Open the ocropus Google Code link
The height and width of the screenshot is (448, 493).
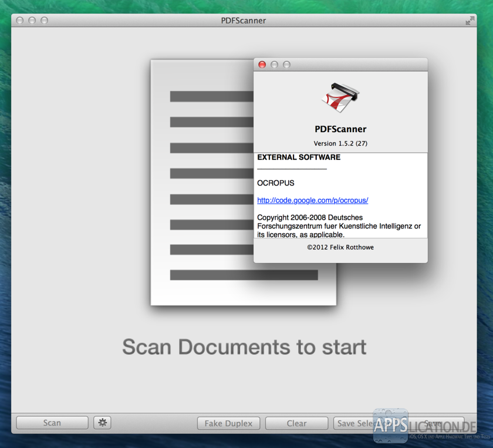312,200
